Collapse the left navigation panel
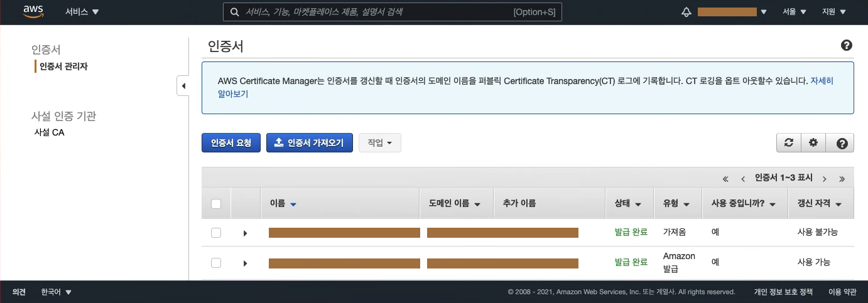This screenshot has width=868, height=303. (183, 85)
